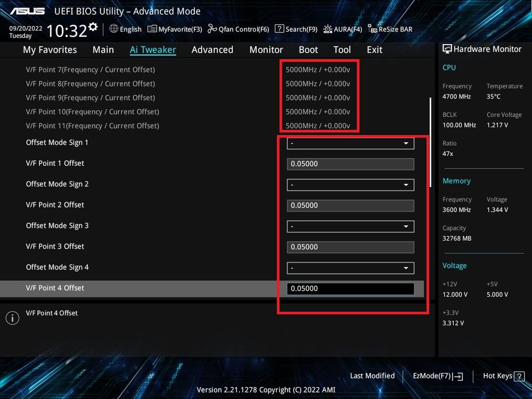Click the settings list vertical scrollbar

tap(431, 142)
